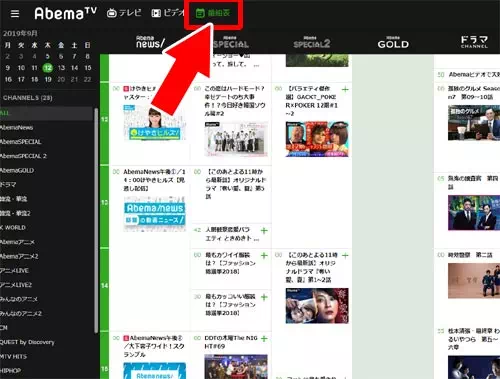Select the ドラマ CHANNEL header

click(x=474, y=42)
